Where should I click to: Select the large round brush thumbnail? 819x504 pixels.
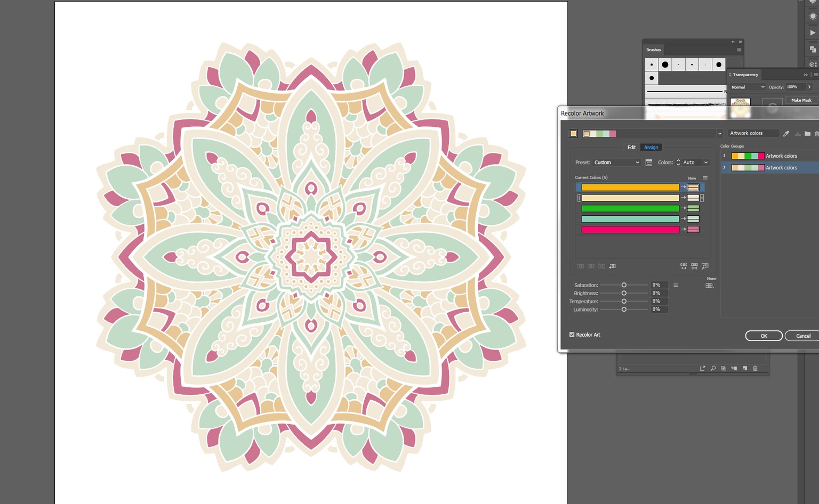(665, 64)
